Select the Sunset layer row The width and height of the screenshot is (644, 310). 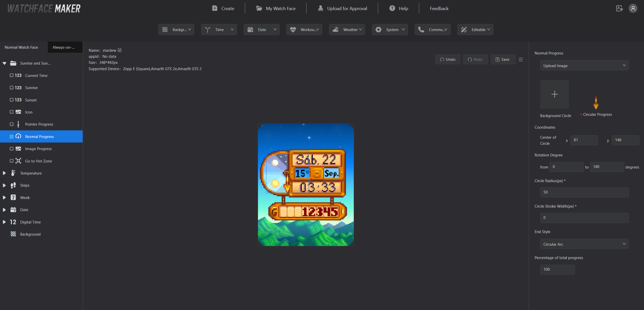click(41, 100)
